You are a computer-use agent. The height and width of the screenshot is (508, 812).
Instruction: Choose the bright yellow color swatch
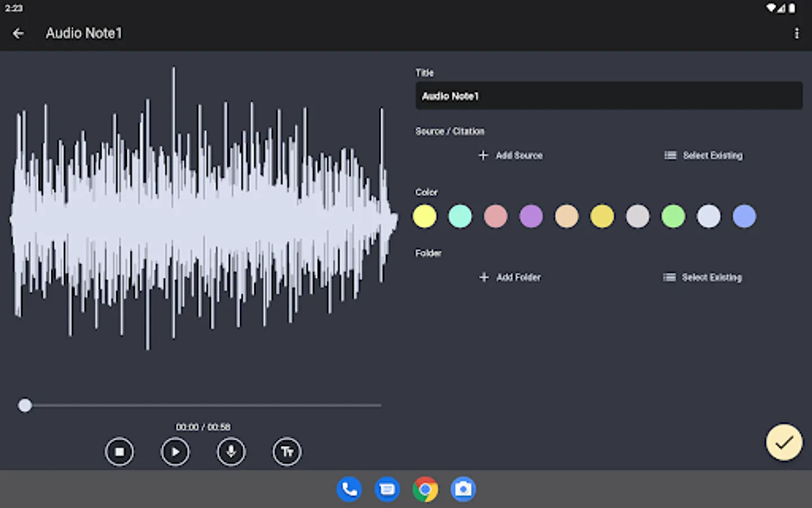(x=425, y=216)
